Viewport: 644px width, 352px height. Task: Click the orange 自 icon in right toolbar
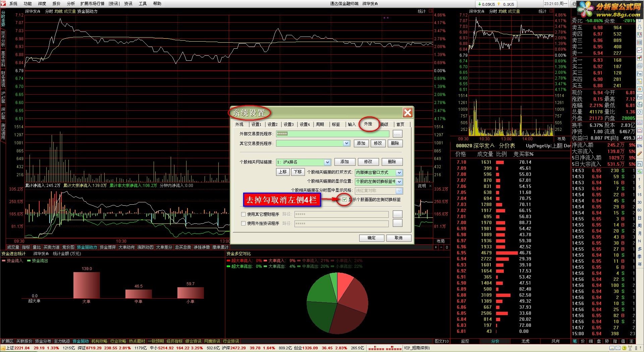click(640, 89)
